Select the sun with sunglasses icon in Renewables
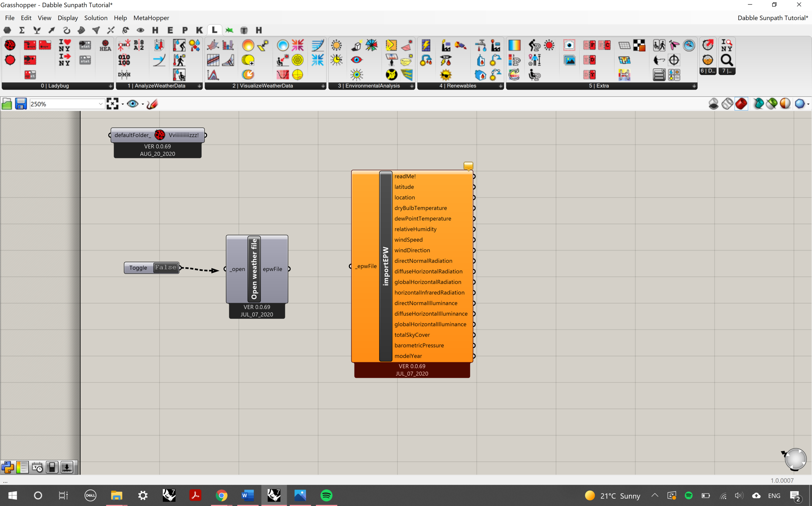 coord(446,74)
